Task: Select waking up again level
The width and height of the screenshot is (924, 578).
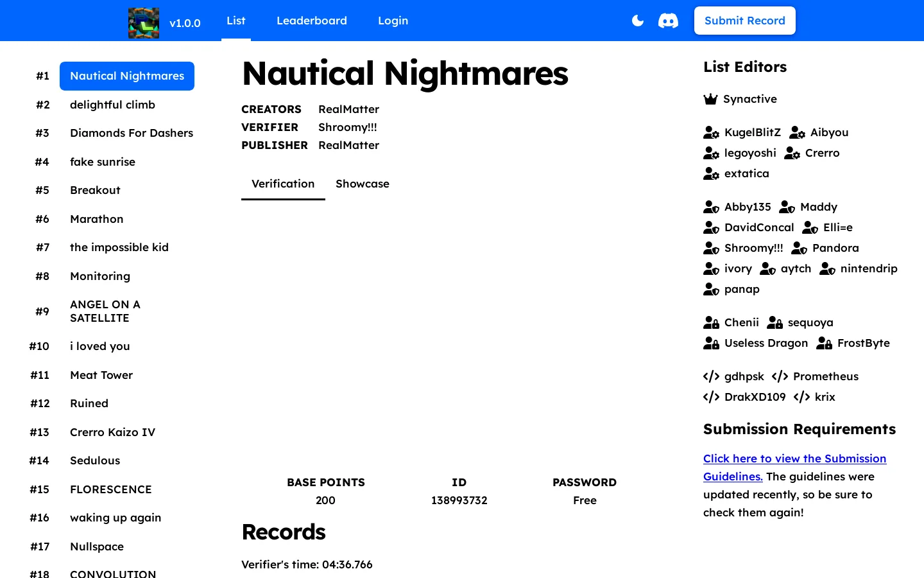Action: (116, 518)
